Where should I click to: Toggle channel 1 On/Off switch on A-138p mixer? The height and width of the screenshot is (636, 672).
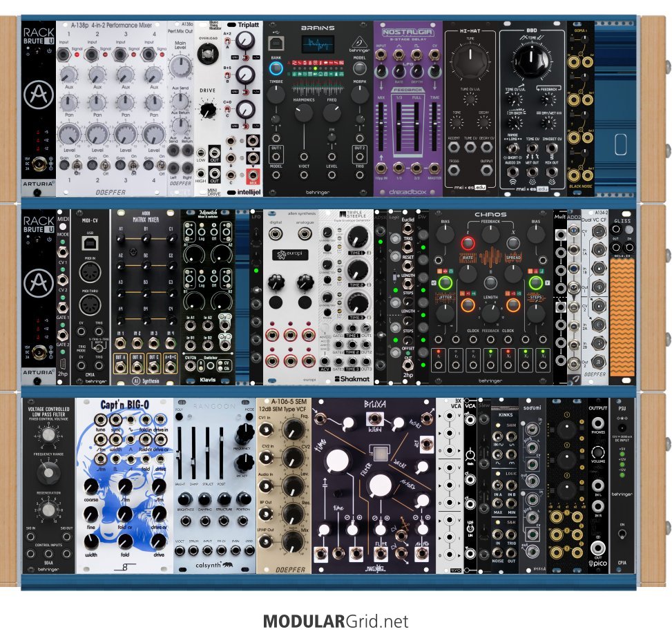[77, 166]
